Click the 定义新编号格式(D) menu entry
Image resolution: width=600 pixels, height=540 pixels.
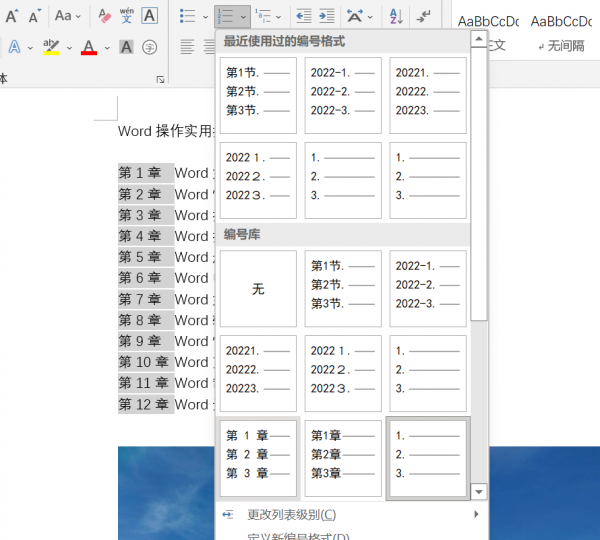point(351,535)
